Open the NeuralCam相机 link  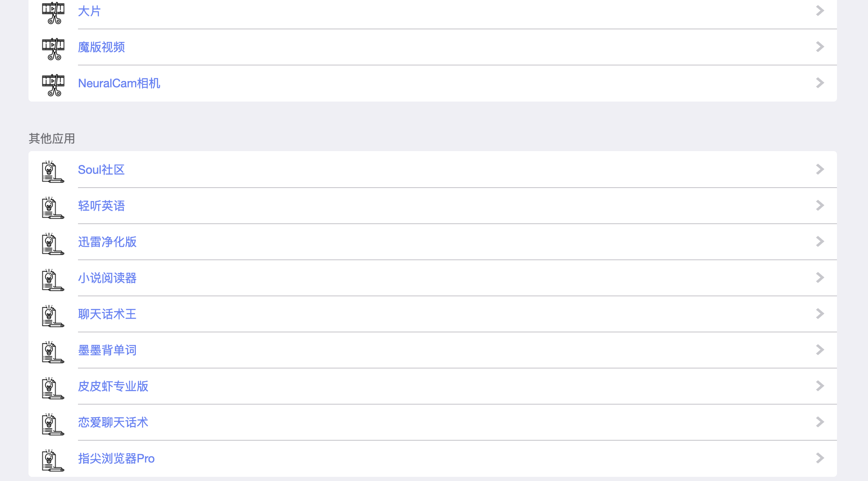(x=119, y=83)
